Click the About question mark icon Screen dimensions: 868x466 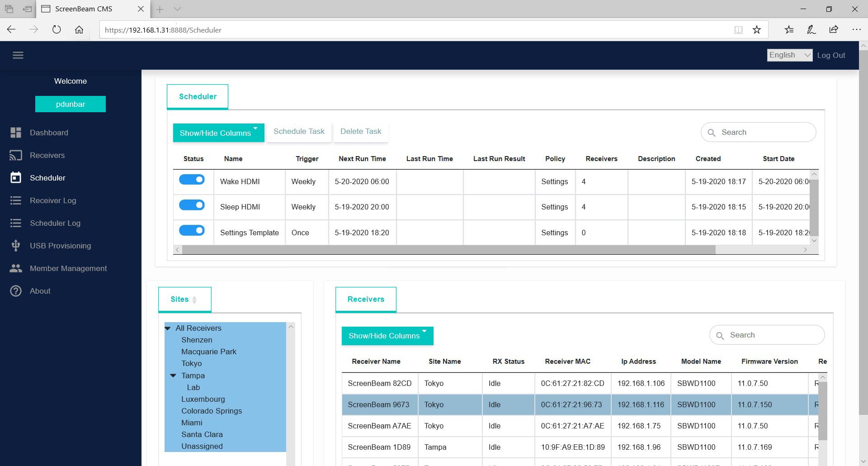click(x=16, y=291)
